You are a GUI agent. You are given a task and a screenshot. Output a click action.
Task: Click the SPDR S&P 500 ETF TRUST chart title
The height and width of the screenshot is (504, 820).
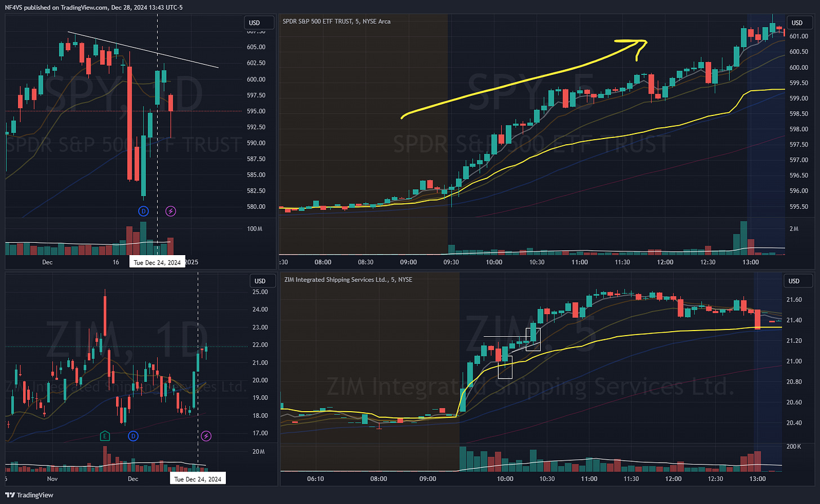point(336,21)
